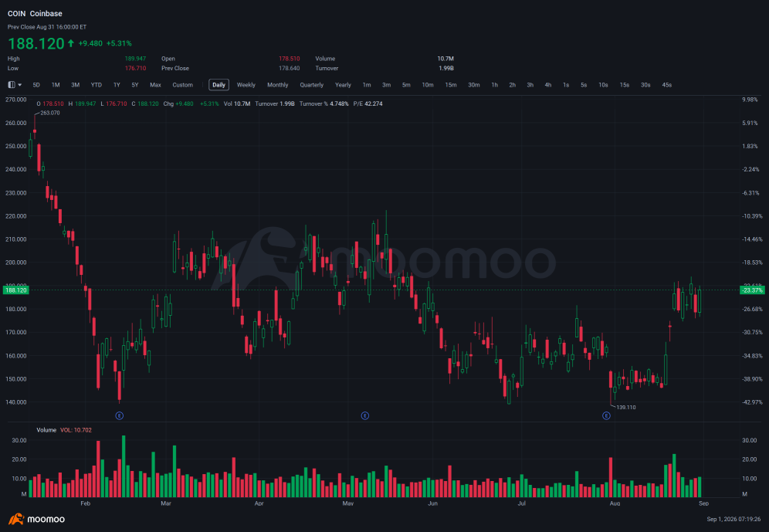Screen dimensions: 769x532
Task: Select the 5Y range
Action: [135, 85]
